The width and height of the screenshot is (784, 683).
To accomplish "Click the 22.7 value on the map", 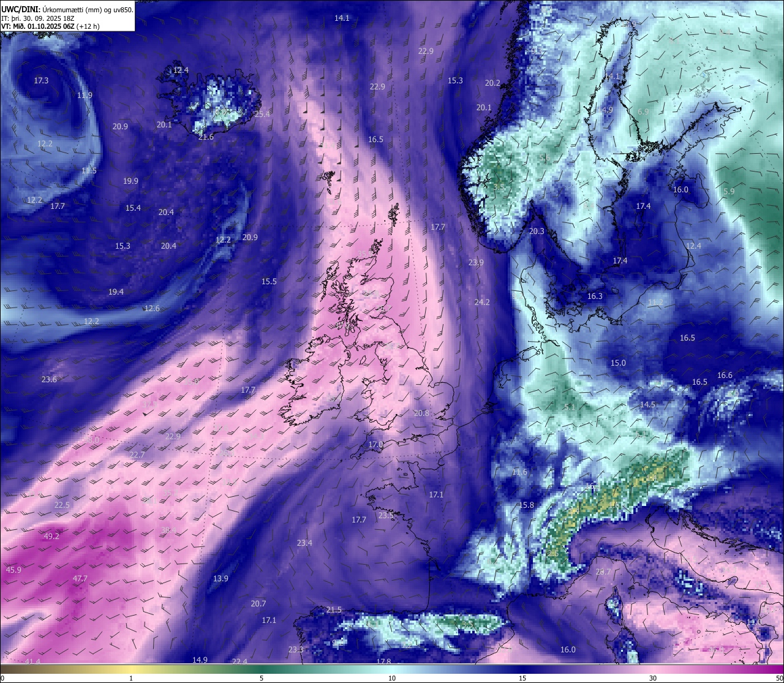I will pyautogui.click(x=137, y=455).
